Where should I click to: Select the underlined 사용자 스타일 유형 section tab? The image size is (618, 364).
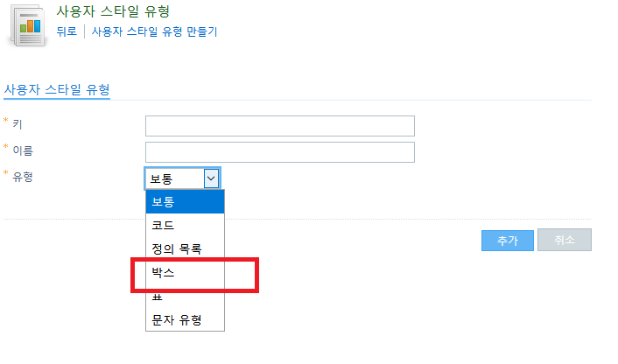pos(57,90)
